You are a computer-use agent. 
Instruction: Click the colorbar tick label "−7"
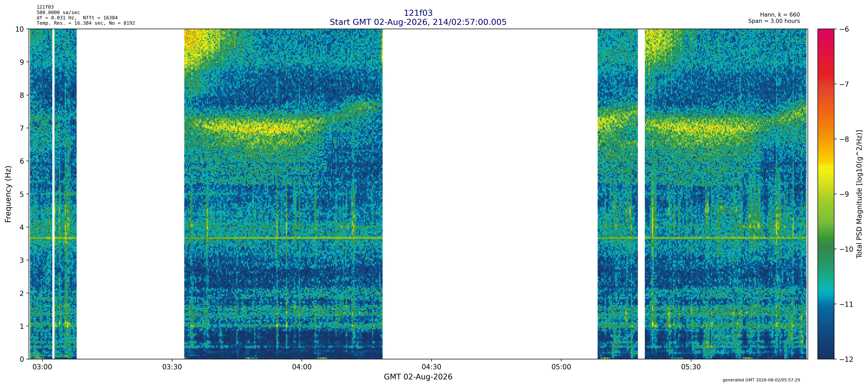coord(844,84)
